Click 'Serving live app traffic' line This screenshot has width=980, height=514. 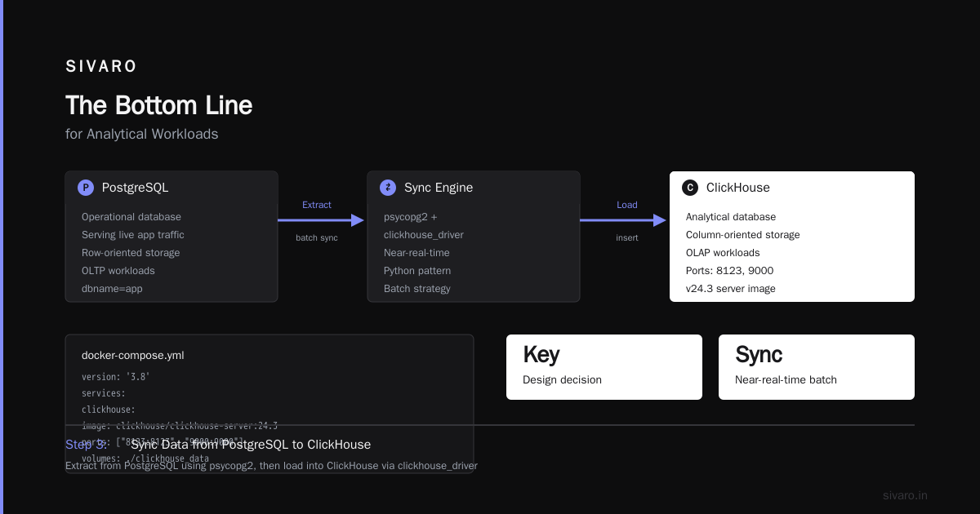tap(133, 235)
